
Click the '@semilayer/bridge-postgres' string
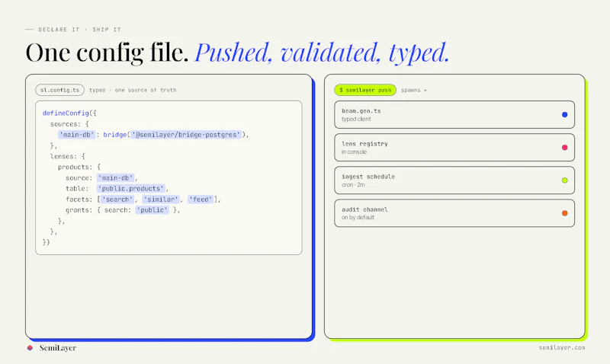pos(186,135)
